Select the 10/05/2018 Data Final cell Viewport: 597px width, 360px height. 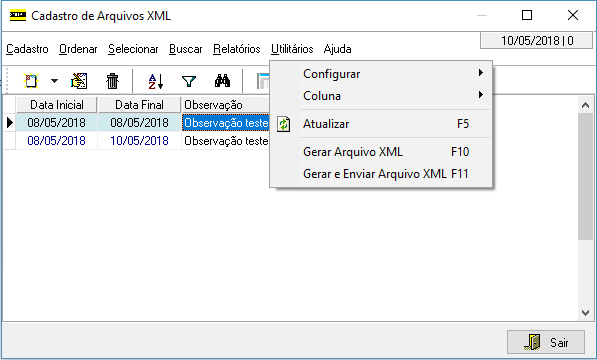pos(139,141)
